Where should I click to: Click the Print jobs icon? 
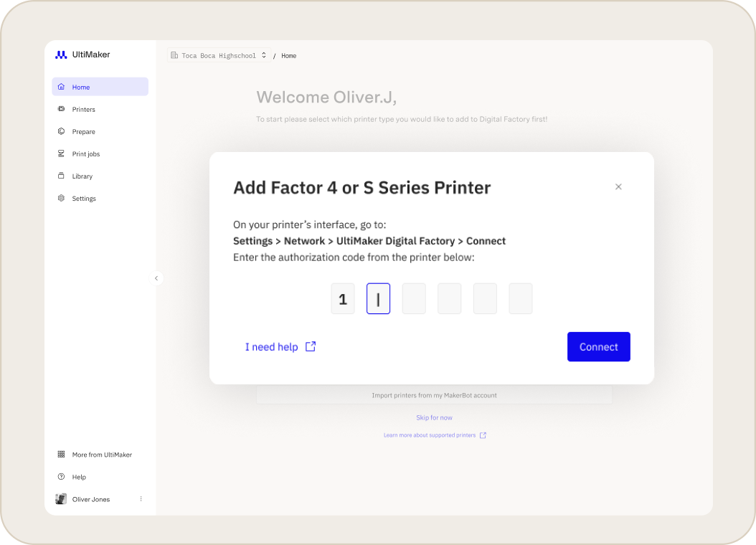tap(61, 153)
